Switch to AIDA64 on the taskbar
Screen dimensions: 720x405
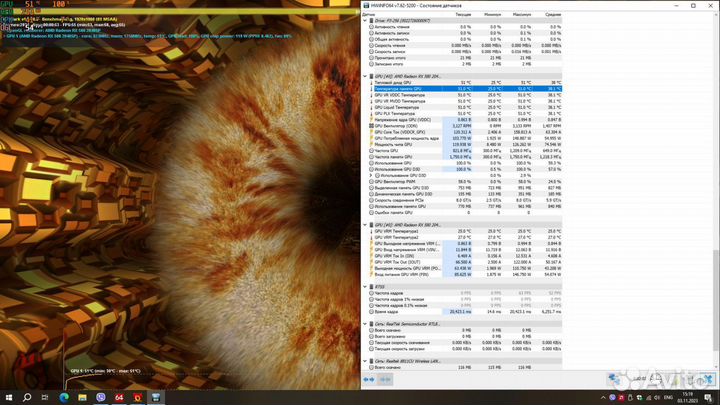pos(119,397)
